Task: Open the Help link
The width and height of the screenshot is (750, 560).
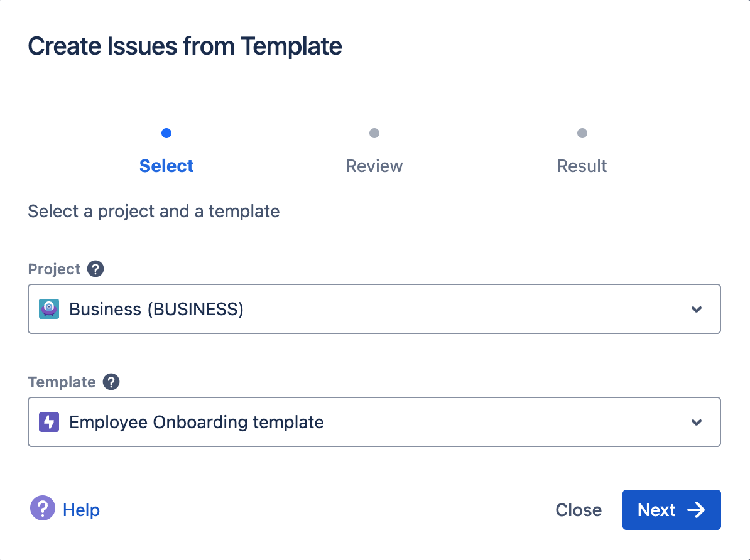Action: point(81,510)
